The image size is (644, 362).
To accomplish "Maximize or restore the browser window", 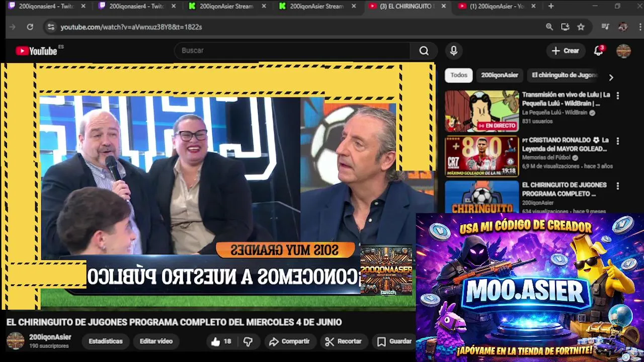I will 617,6.
